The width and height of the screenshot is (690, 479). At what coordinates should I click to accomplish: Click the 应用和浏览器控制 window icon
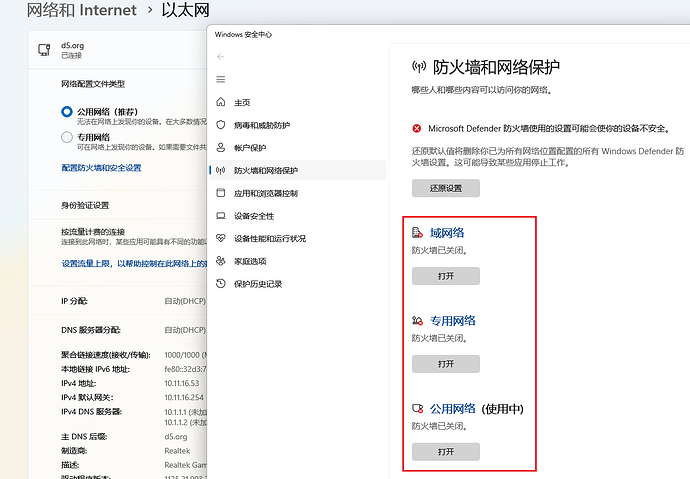pyautogui.click(x=220, y=193)
